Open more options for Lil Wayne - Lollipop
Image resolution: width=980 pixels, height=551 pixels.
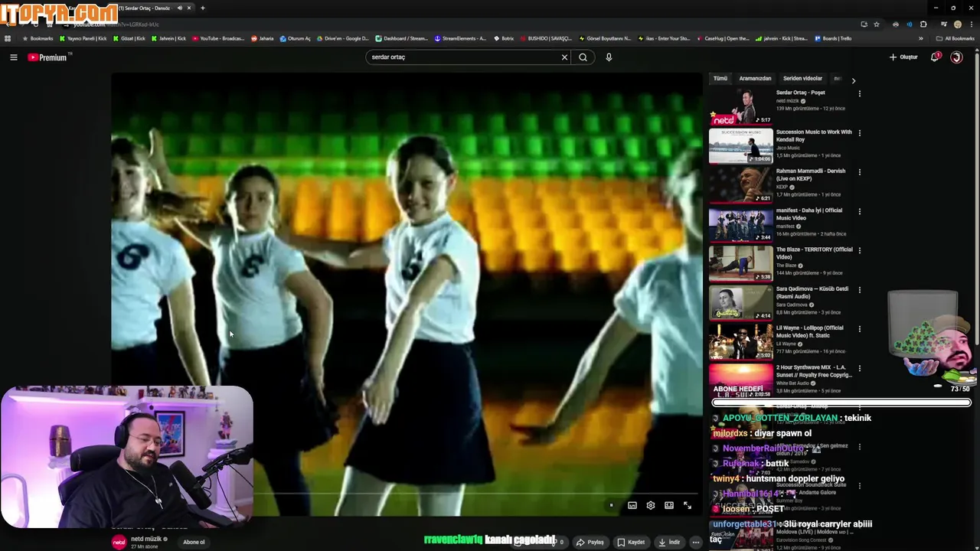click(859, 328)
